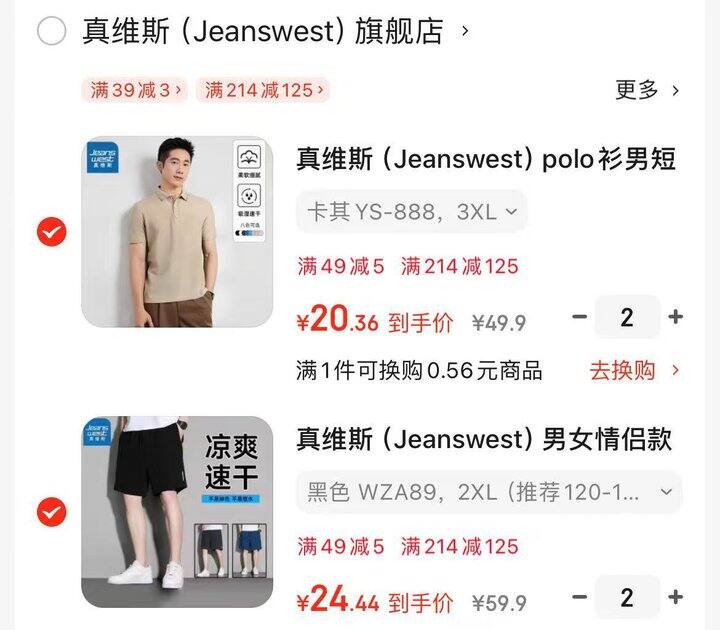This screenshot has height=630, width=720.
Task: Uncheck the black shorts item
Action: click(51, 512)
